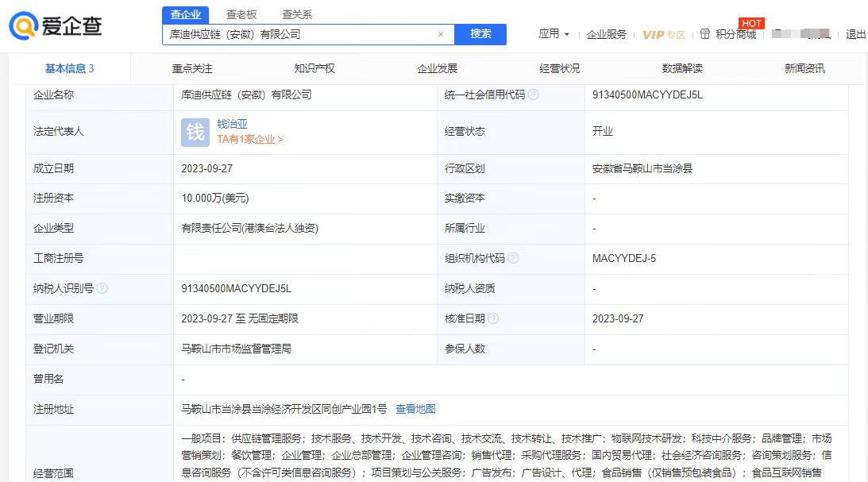Click the 曾用名 row label
868x482 pixels.
[48, 379]
